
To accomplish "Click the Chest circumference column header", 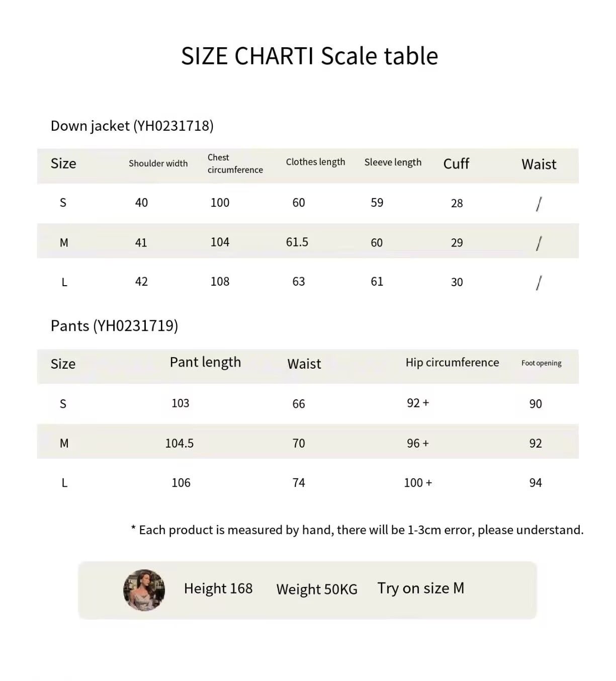I will (235, 163).
